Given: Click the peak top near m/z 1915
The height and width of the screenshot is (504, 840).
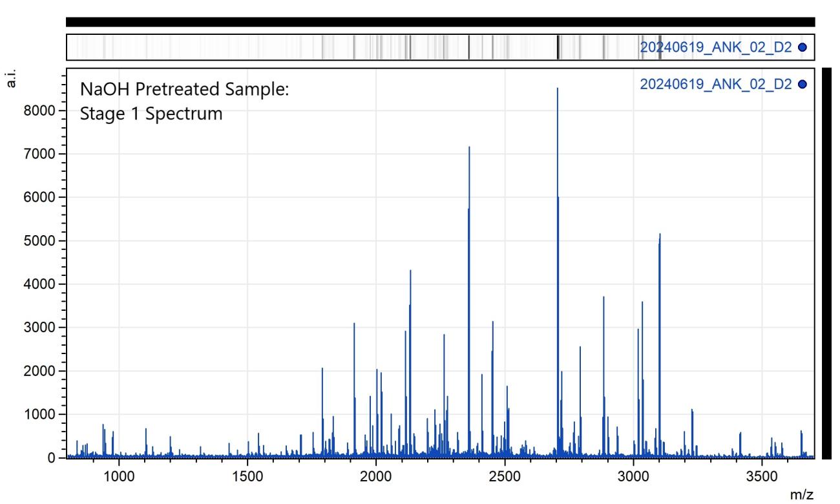Looking at the screenshot, I should point(354,324).
